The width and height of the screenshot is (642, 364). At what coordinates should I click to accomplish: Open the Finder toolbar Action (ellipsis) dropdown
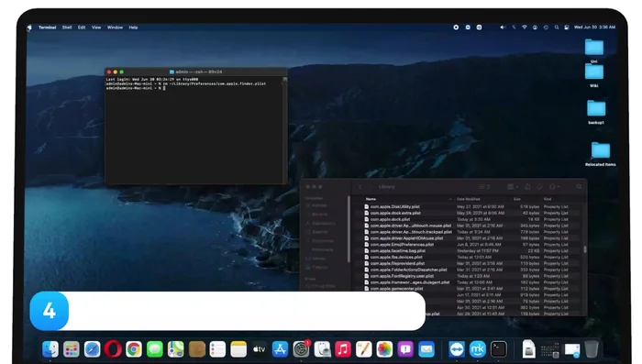[x=554, y=187]
